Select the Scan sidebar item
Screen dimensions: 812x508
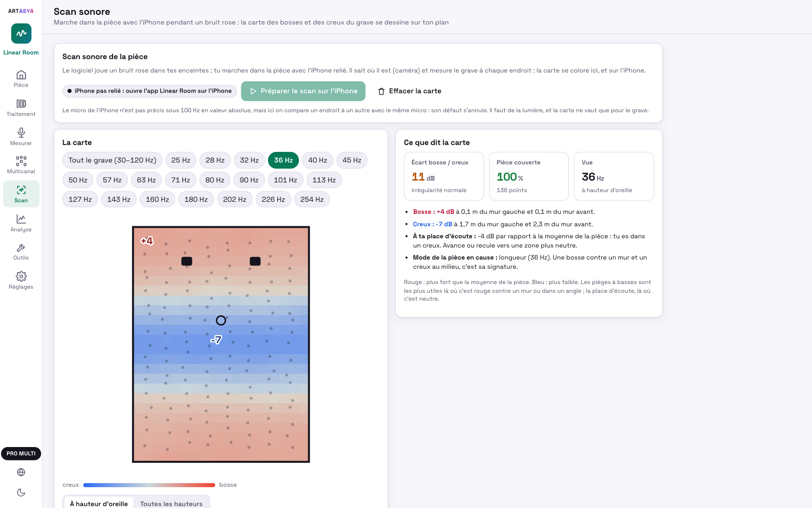21,194
